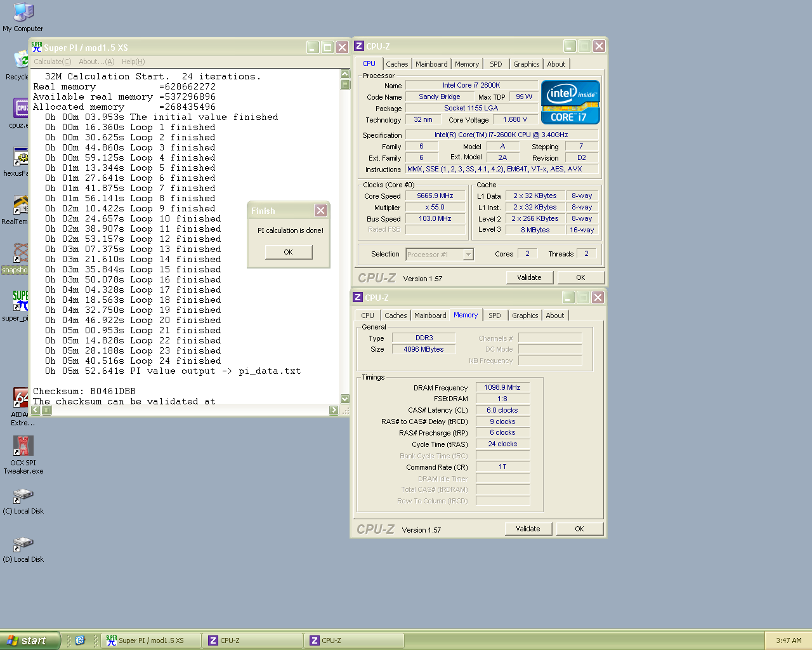
Task: Open the super_pi desktop shortcut
Action: pos(20,301)
